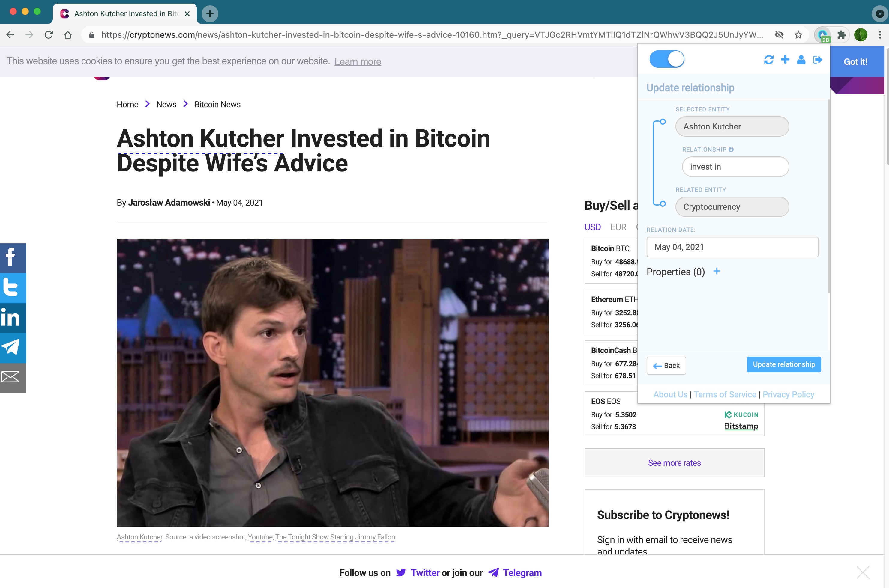This screenshot has width=889, height=588.
Task: Open the Bitstamp exchange link
Action: coord(741,426)
